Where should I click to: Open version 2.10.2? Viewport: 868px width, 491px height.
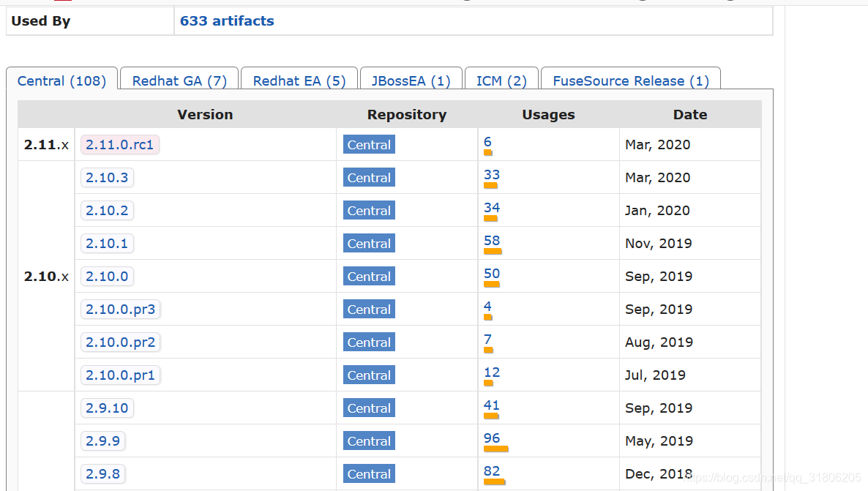[x=107, y=210]
